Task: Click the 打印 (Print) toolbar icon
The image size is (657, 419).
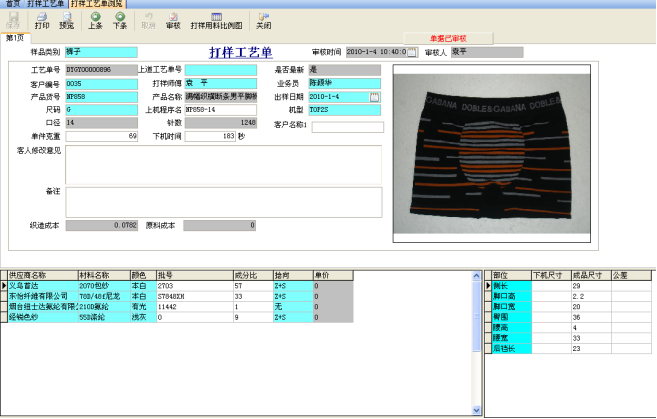Action: pyautogui.click(x=42, y=21)
